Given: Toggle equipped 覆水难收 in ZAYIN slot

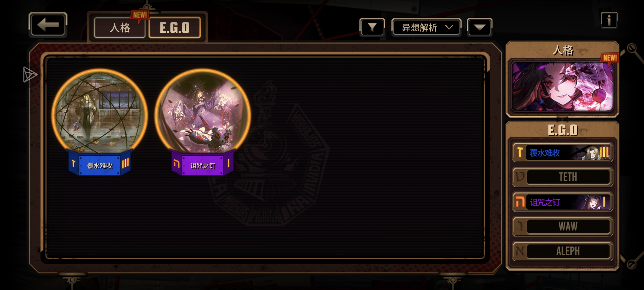Looking at the screenshot, I should tap(563, 152).
